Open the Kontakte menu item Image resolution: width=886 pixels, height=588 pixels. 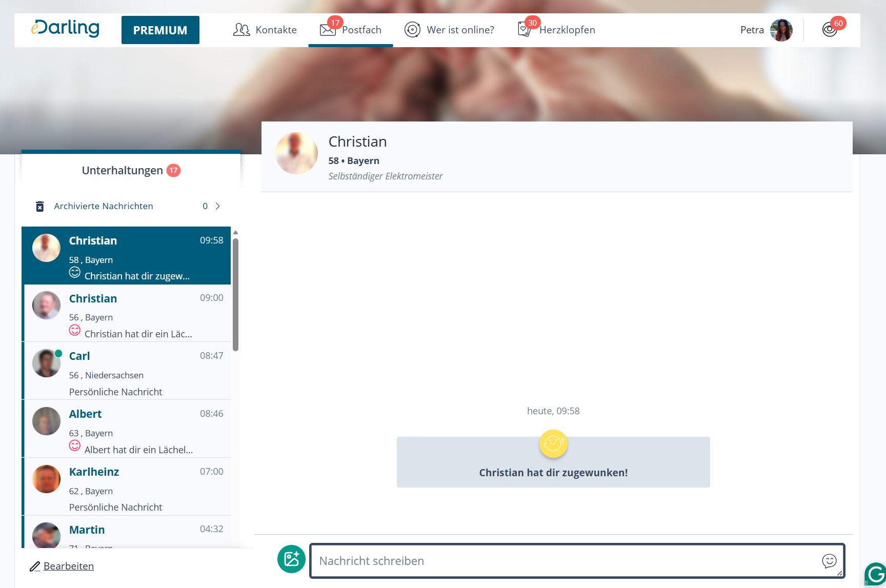tap(265, 30)
